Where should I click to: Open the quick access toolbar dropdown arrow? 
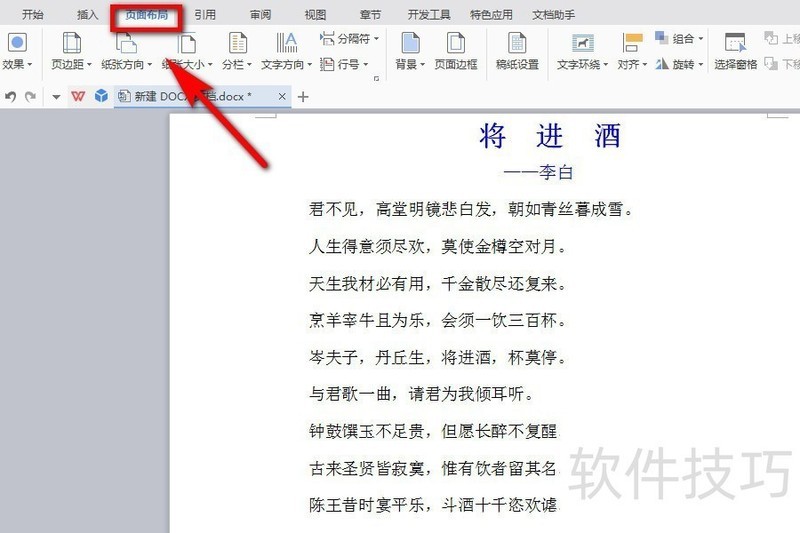pyautogui.click(x=56, y=96)
